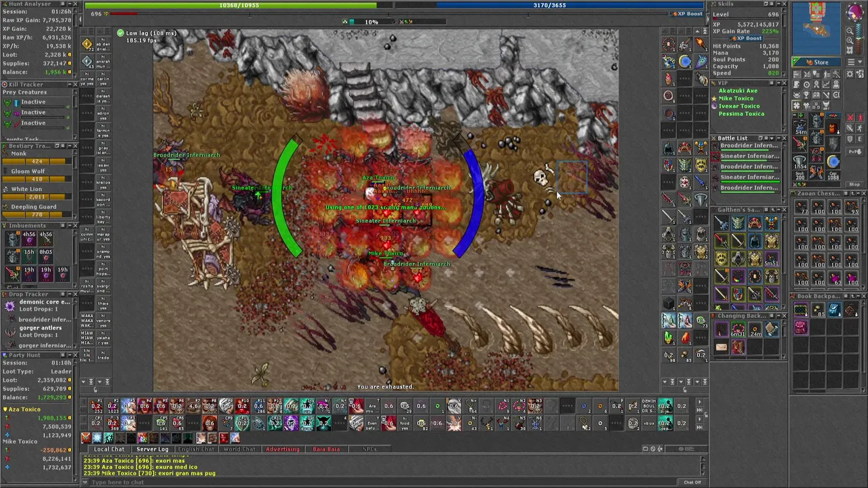
Task: Select the Baia Baia chat tab
Action: pos(326,449)
